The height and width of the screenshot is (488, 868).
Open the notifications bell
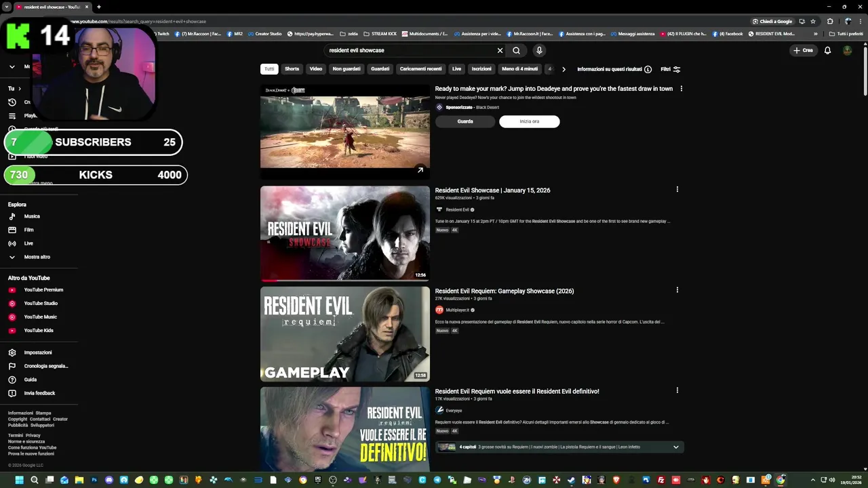tap(827, 50)
